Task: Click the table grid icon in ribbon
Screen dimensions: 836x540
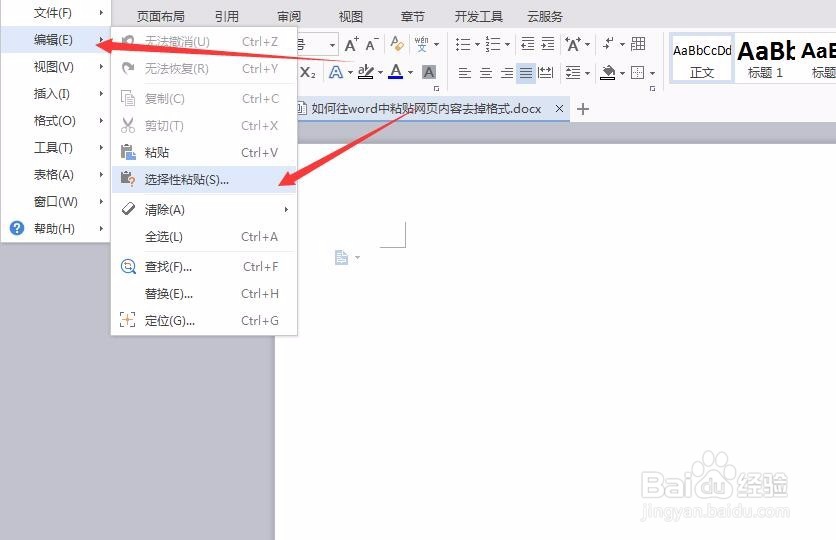Action: click(x=638, y=44)
